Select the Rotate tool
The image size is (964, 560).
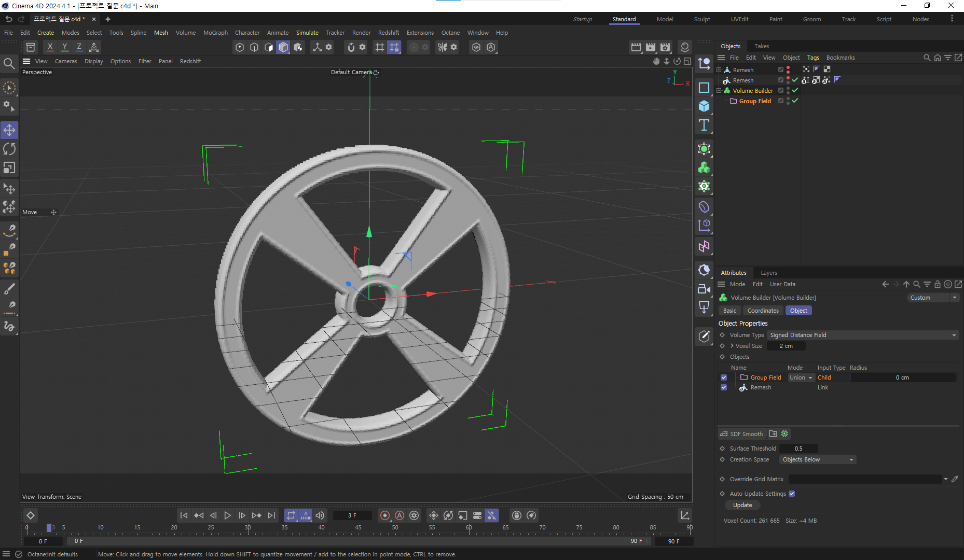coord(9,149)
